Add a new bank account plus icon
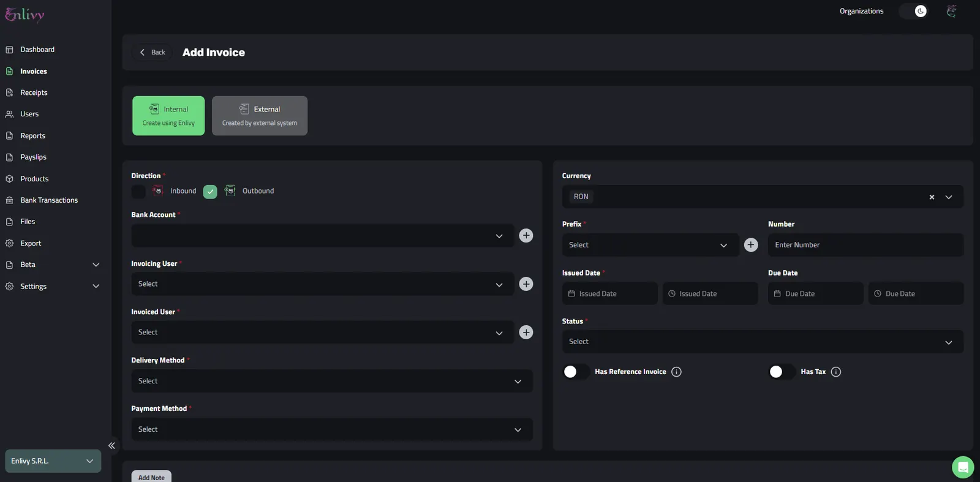Image resolution: width=980 pixels, height=482 pixels. click(x=526, y=236)
